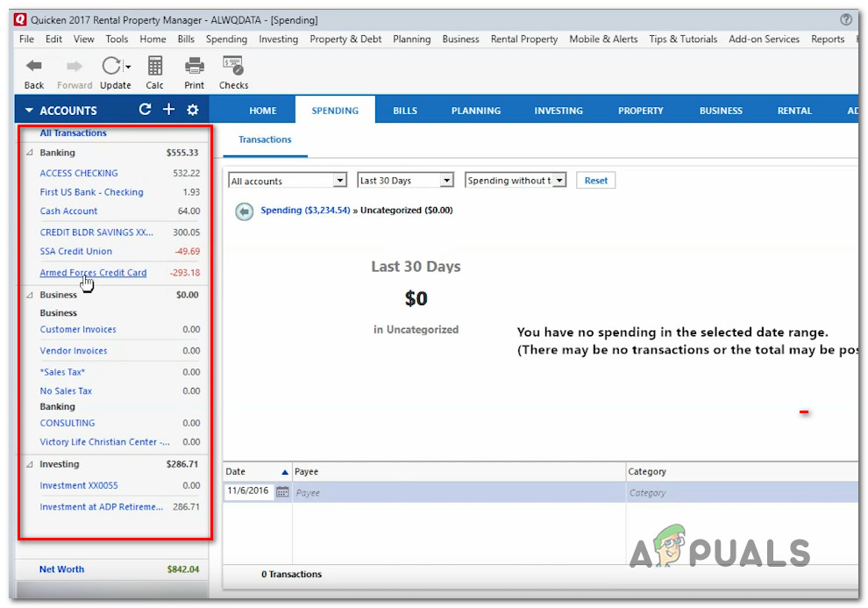Switch to the PROPERTY tab
This screenshot has width=868, height=608.
641,111
